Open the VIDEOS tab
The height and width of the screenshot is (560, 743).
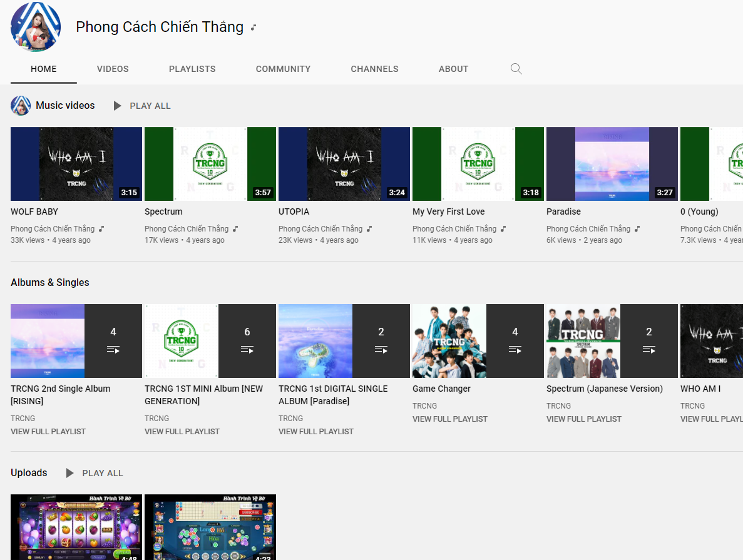tap(113, 69)
